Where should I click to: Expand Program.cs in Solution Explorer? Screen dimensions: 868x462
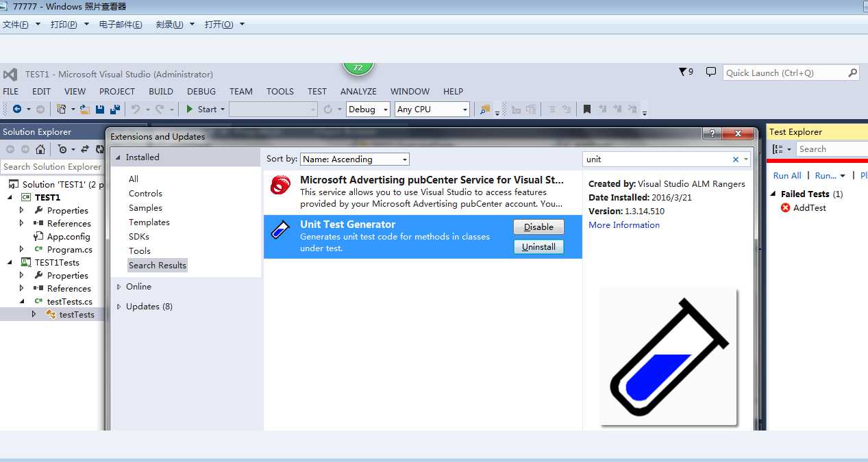coord(22,250)
